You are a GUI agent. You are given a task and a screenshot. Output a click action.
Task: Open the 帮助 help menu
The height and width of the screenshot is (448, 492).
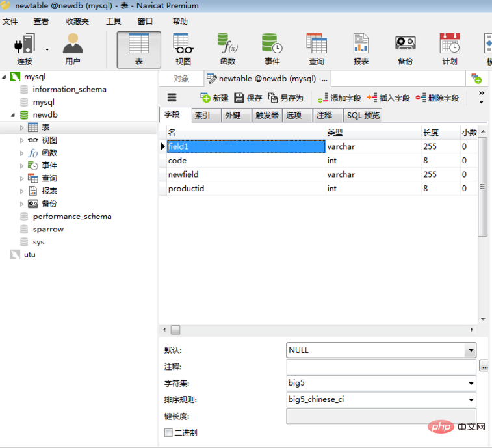180,21
